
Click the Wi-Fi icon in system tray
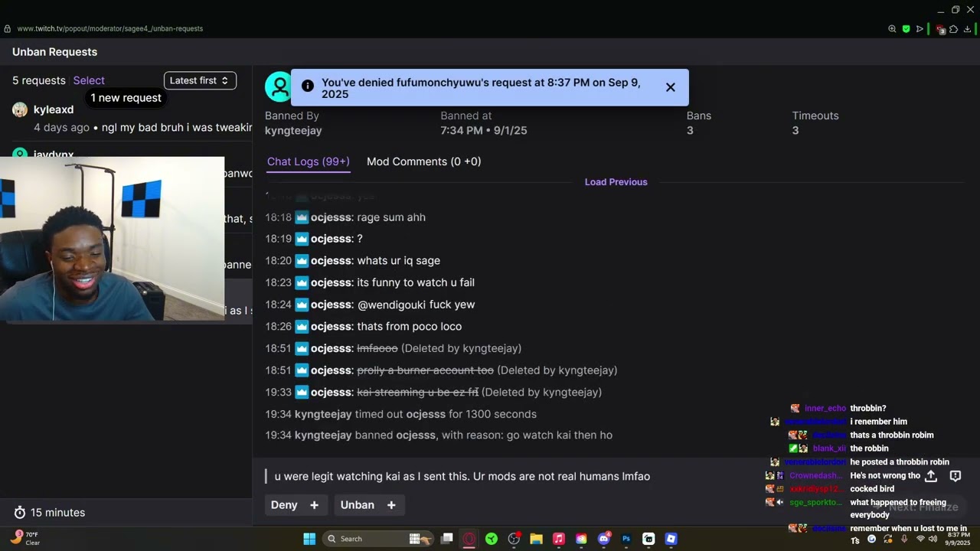point(920,539)
